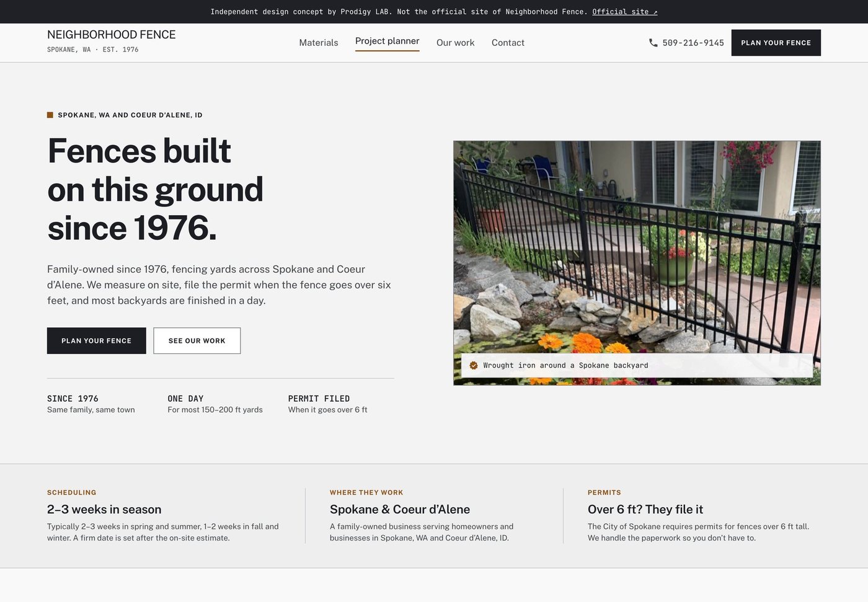This screenshot has height=602, width=868.
Task: Click the 'Wrought iron around a Spokane backyard' caption
Action: (x=565, y=366)
